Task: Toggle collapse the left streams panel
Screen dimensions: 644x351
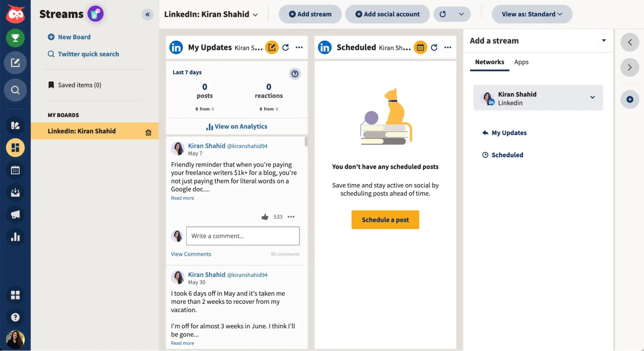Action: click(x=147, y=14)
